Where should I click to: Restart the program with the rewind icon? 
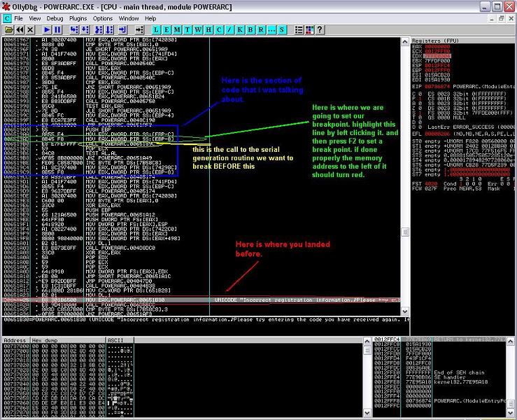20,30
